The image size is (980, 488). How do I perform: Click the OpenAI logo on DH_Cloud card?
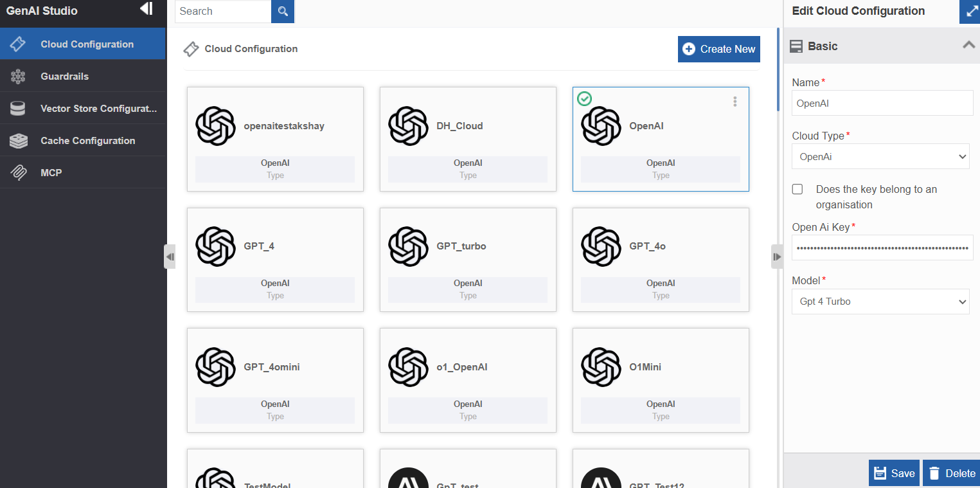tap(408, 126)
